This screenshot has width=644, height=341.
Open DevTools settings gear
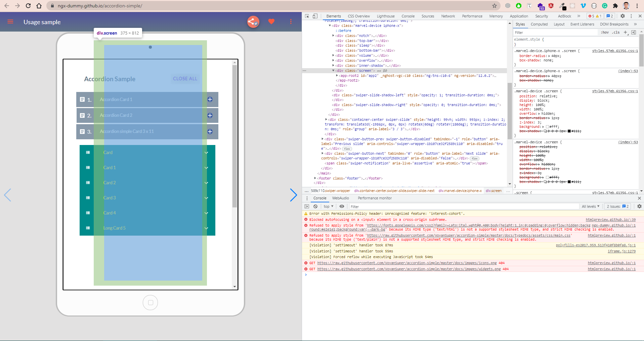pos(622,16)
